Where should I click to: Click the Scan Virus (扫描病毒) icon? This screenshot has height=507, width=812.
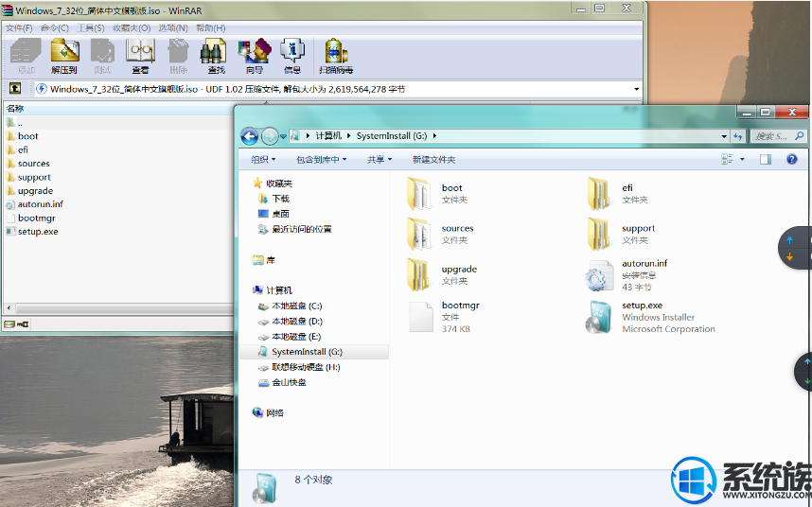pyautogui.click(x=336, y=57)
